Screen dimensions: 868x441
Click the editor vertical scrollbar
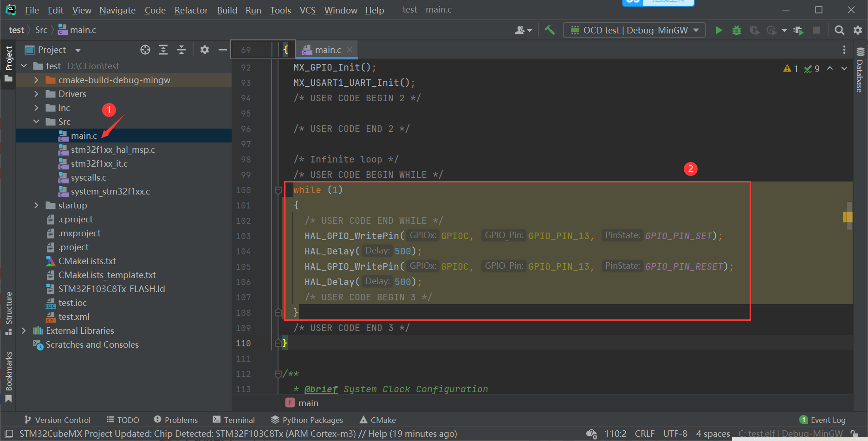click(x=849, y=216)
